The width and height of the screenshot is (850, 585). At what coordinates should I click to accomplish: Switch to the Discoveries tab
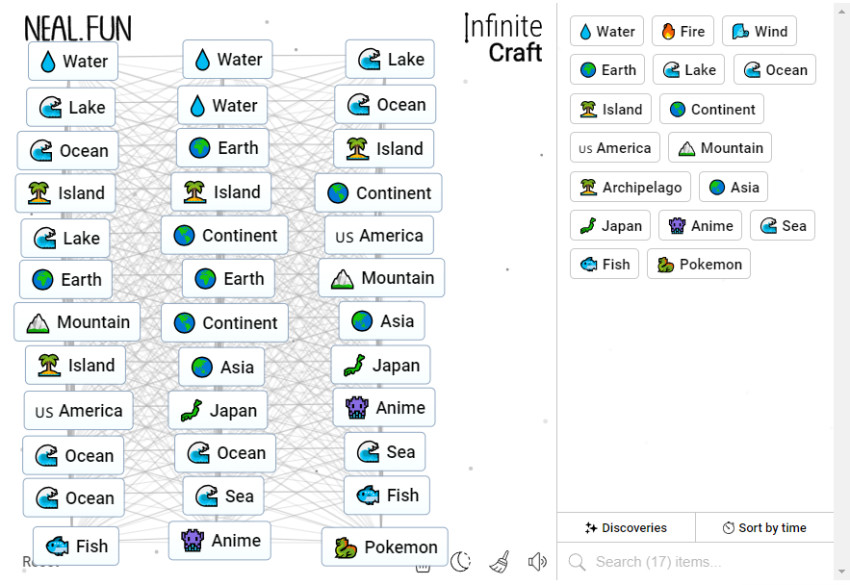(626, 527)
